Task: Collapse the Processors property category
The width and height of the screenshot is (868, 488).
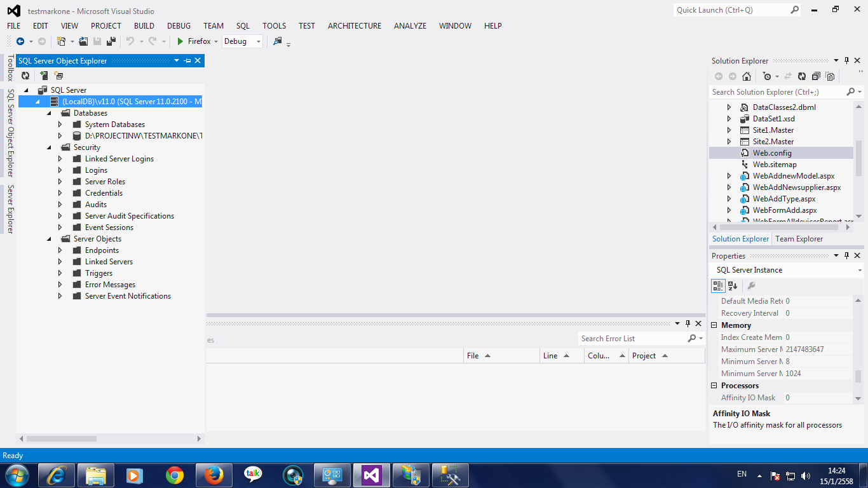Action: tap(714, 386)
